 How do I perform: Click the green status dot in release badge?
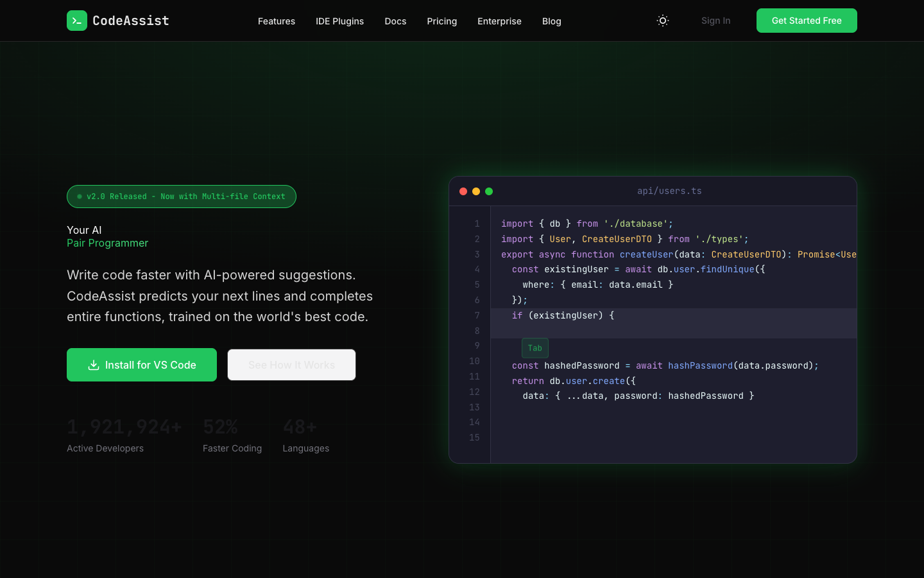(x=79, y=197)
